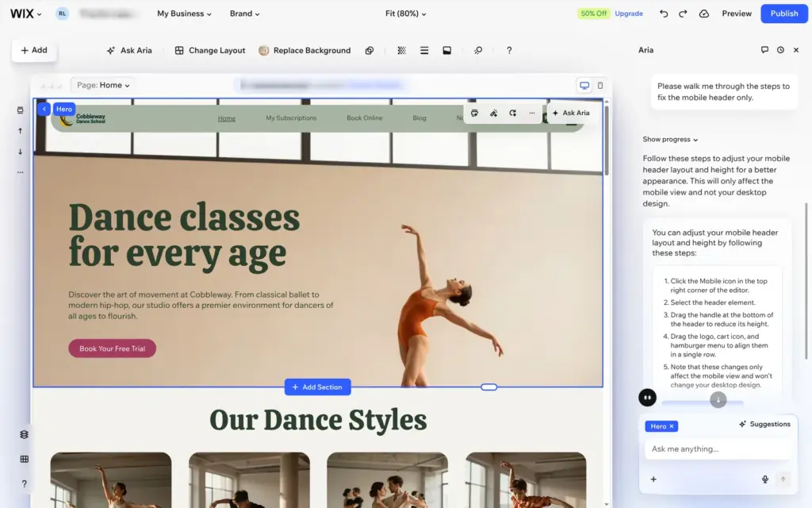Open the Brand dropdown

tap(245, 14)
